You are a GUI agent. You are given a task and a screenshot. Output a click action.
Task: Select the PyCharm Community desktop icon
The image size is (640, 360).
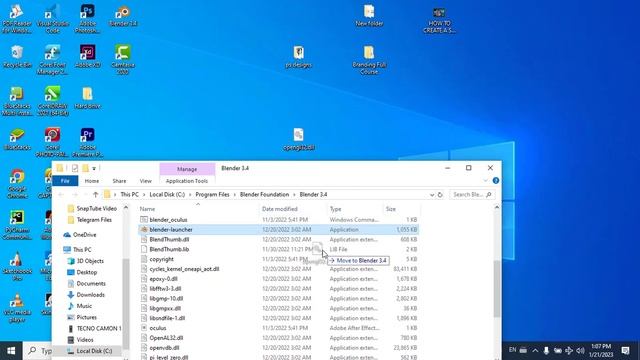(x=17, y=225)
